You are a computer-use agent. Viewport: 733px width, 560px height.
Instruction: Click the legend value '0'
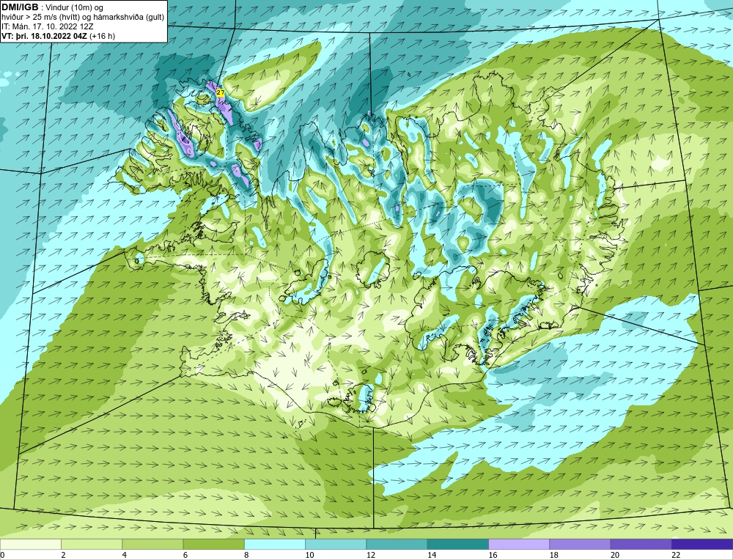[3, 555]
